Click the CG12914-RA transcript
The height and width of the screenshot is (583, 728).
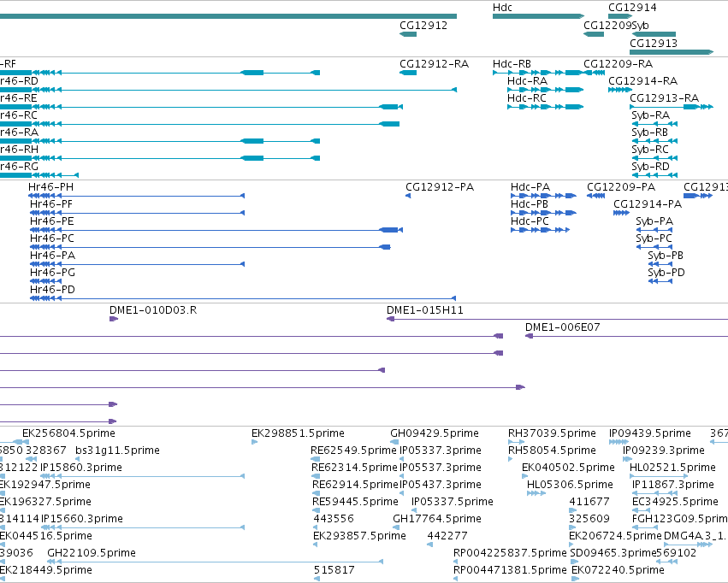coord(620,90)
